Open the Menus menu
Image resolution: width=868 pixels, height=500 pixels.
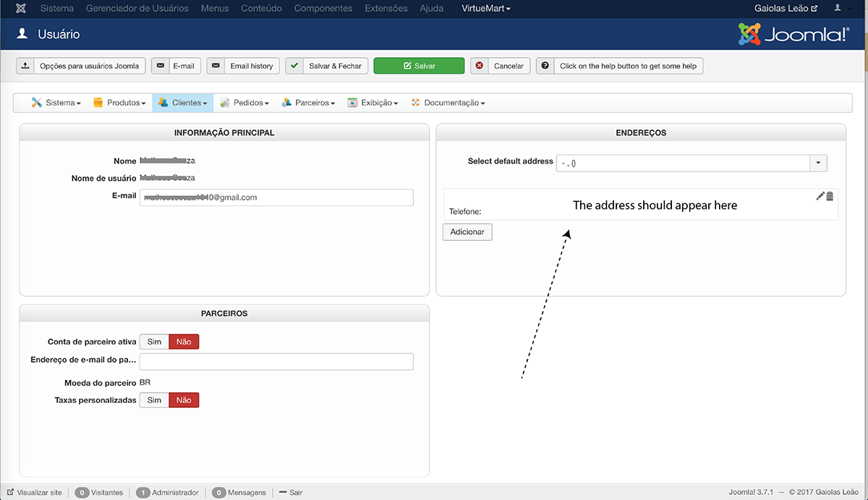click(215, 9)
